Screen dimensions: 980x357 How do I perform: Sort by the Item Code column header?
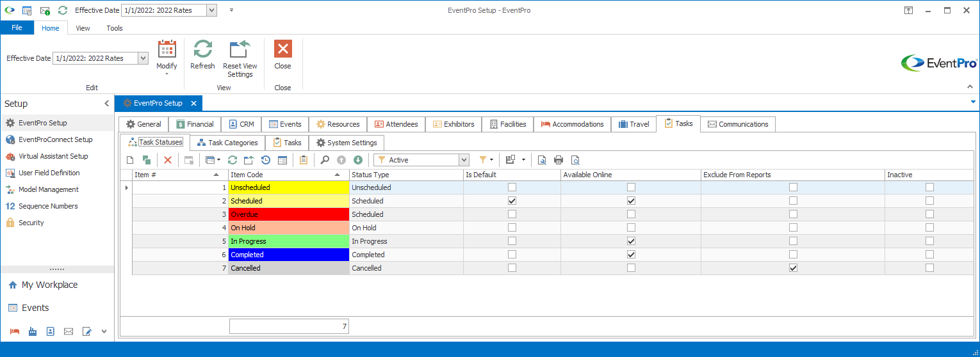tap(288, 175)
